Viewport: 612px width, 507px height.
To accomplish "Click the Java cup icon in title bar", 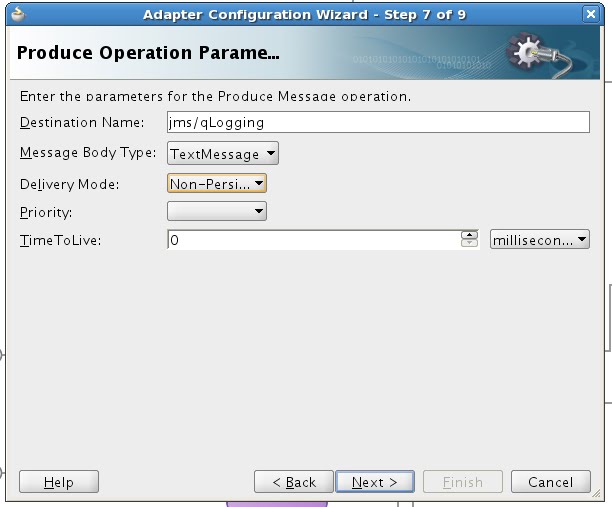I will click(x=18, y=14).
